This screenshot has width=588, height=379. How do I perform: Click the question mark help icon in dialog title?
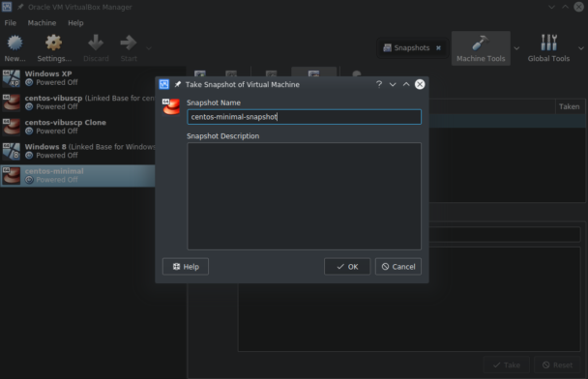point(379,84)
